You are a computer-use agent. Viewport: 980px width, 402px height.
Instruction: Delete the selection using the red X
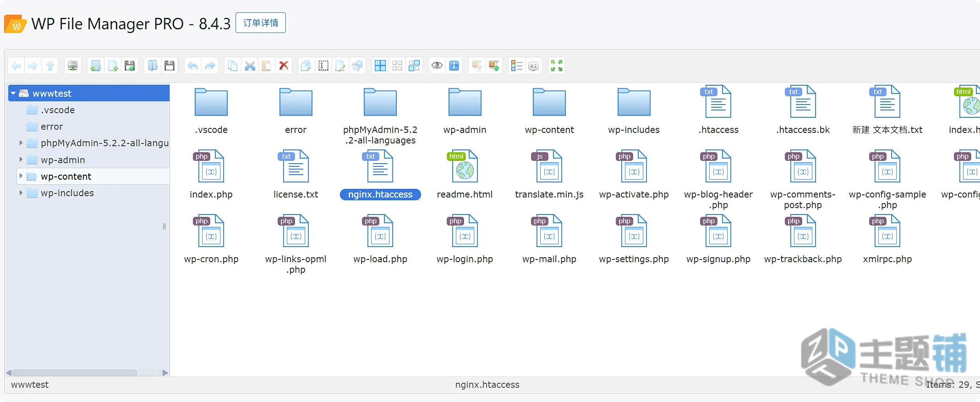pos(284,66)
